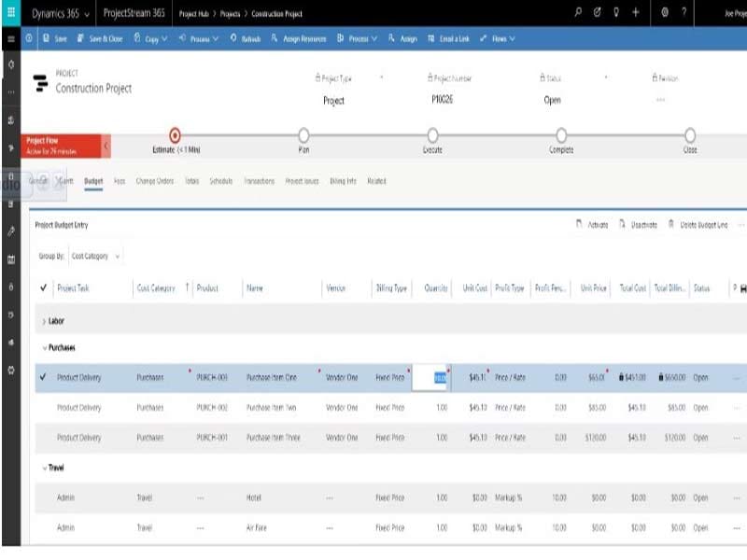
Task: Collapse the Travel group
Action: pyautogui.click(x=44, y=468)
